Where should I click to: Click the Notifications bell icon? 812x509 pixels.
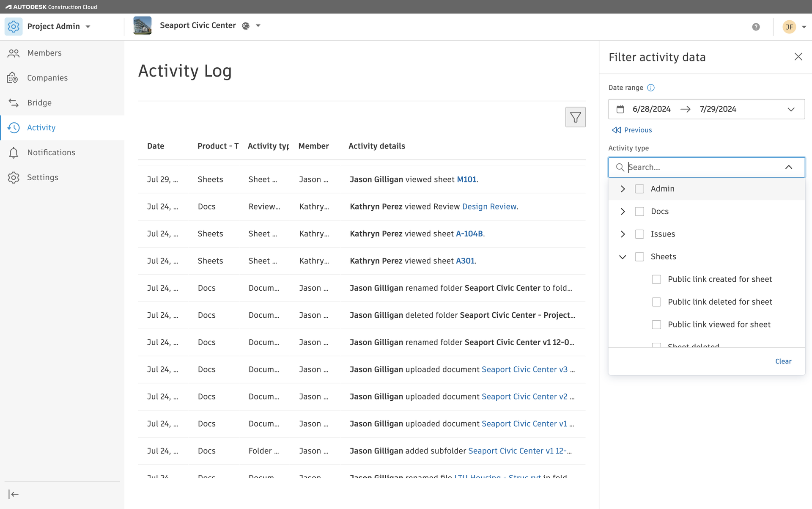pyautogui.click(x=14, y=152)
